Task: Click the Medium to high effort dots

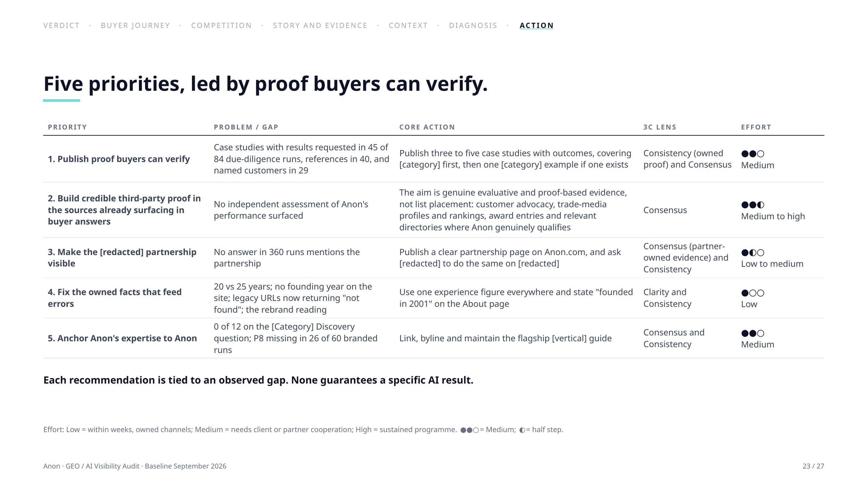Action: [x=752, y=205]
